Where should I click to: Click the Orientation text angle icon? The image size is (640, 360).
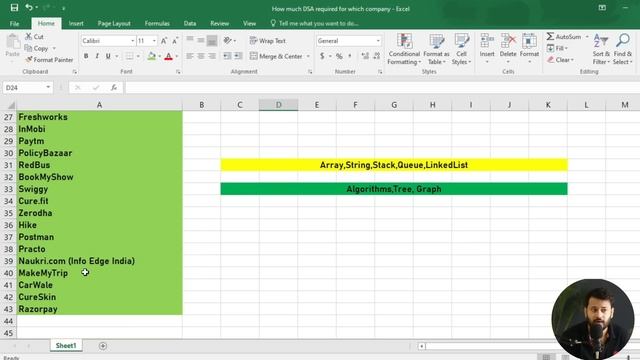coord(227,40)
